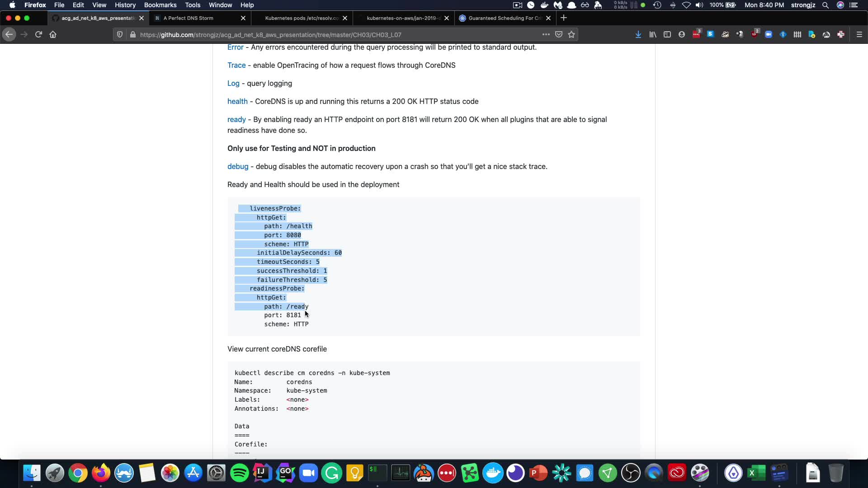Toggle the sidebar view icon

click(x=667, y=34)
